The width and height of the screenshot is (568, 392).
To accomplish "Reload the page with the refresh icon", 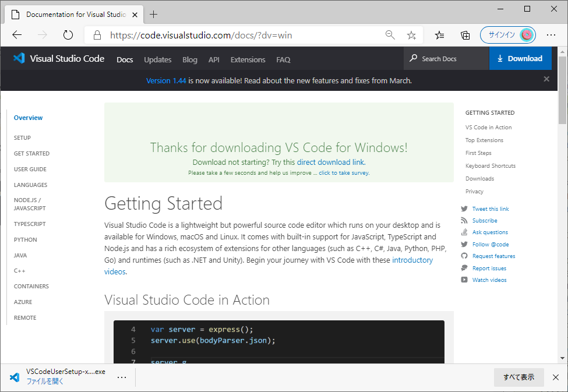I will (68, 35).
